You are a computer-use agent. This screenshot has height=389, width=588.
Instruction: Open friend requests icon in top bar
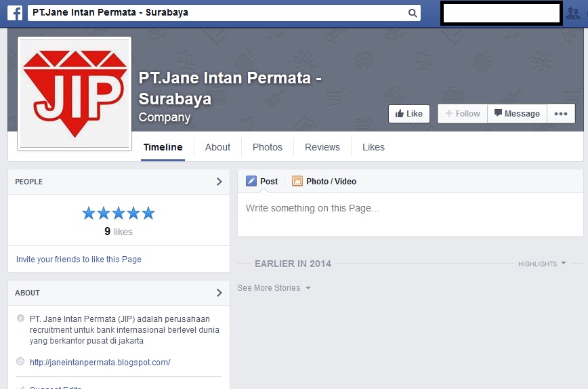pyautogui.click(x=573, y=14)
